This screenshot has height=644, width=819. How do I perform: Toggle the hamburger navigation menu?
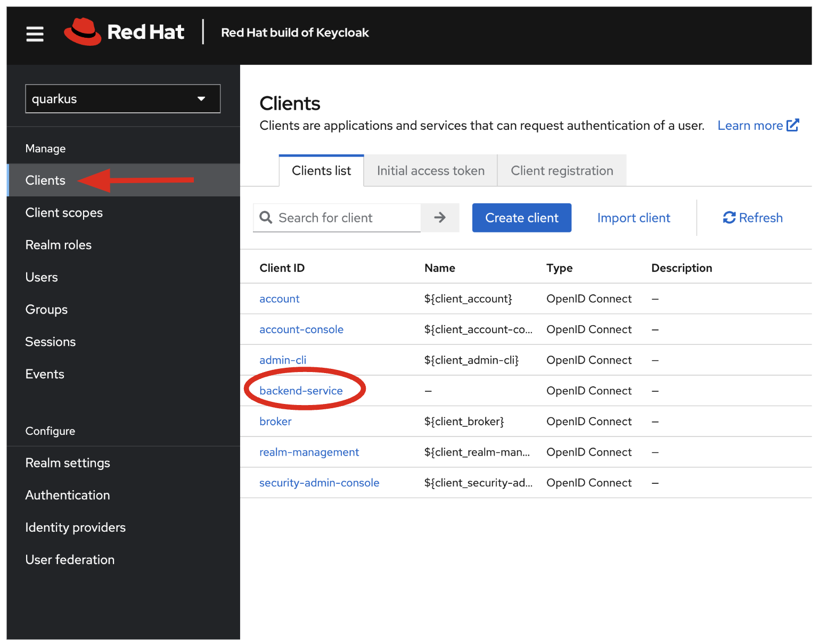(x=35, y=34)
